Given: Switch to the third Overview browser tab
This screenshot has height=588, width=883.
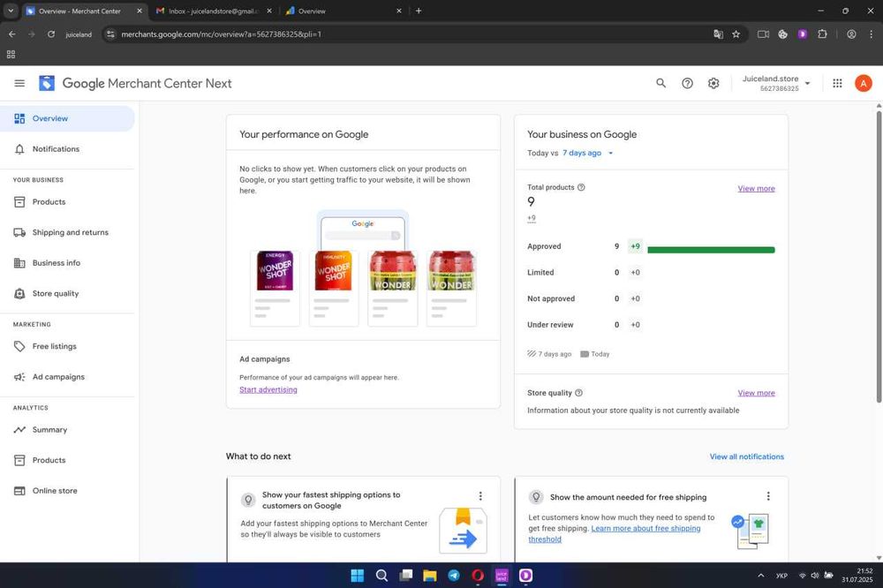Looking at the screenshot, I should [342, 11].
